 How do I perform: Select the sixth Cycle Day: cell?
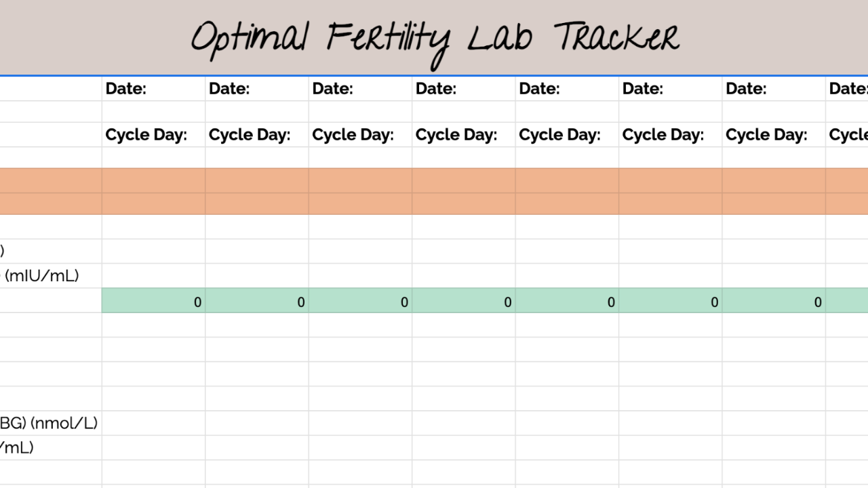point(670,135)
